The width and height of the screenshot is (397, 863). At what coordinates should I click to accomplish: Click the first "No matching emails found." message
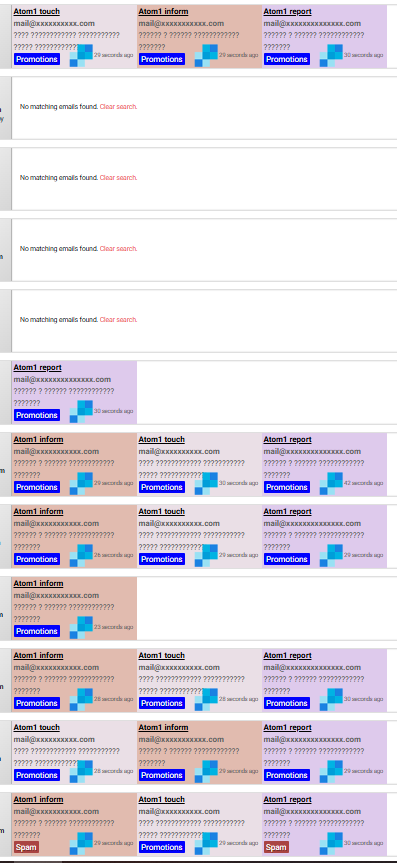point(59,107)
